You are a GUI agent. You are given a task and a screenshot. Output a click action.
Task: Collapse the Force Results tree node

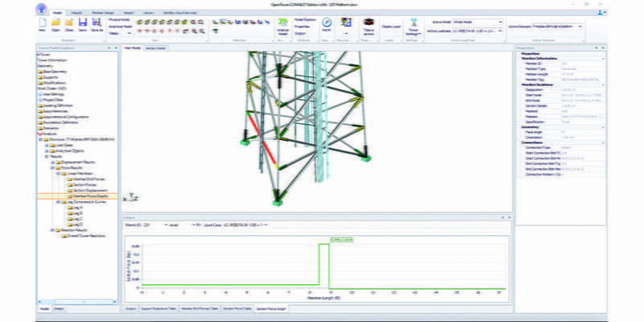[x=51, y=169]
